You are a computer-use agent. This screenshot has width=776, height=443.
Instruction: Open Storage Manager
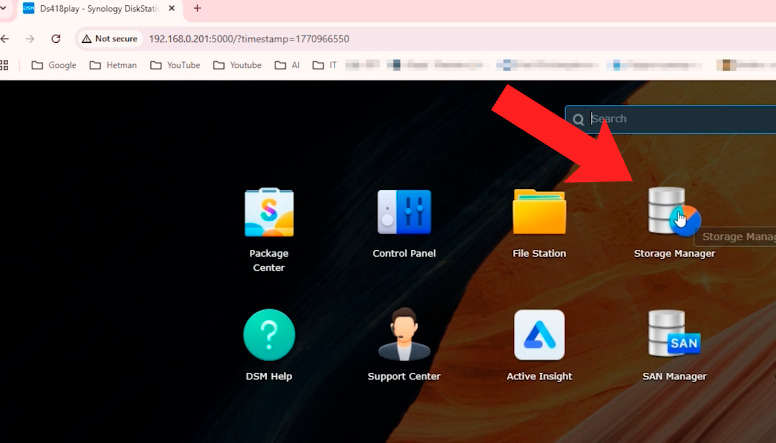point(674,211)
